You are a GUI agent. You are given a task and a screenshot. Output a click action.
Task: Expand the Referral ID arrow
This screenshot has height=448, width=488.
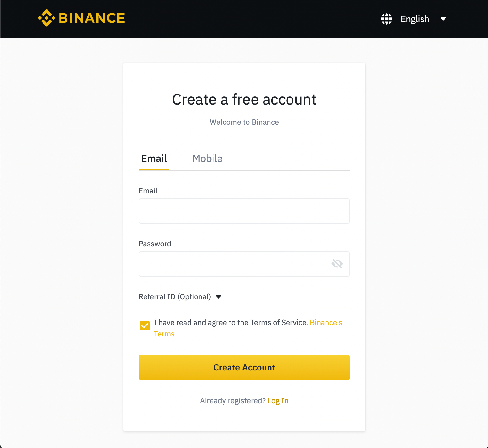pos(218,297)
